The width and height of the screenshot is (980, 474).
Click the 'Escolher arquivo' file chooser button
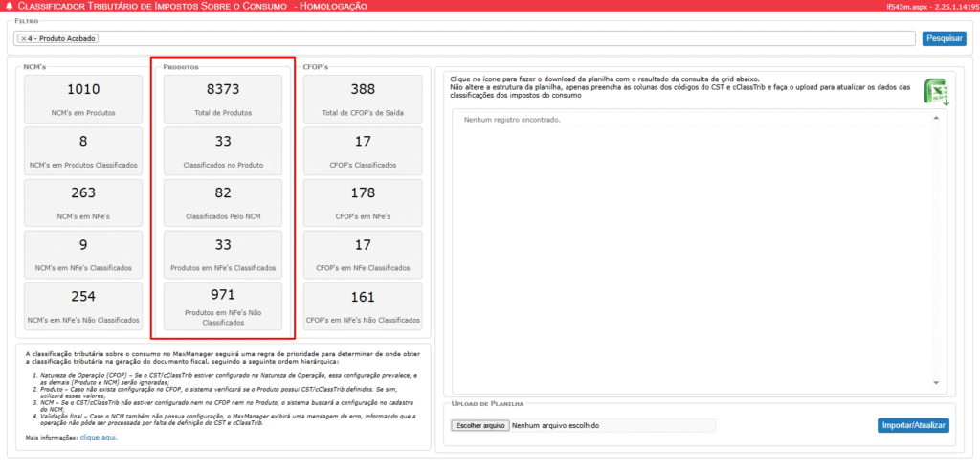479,425
